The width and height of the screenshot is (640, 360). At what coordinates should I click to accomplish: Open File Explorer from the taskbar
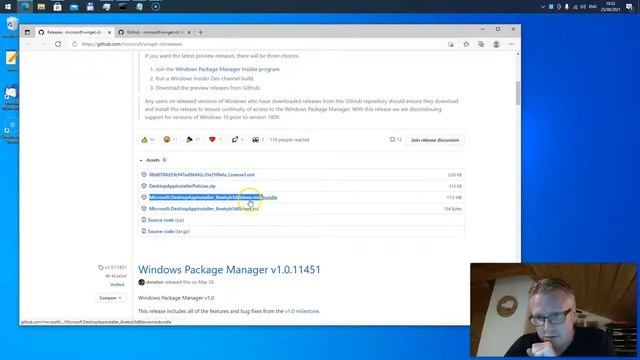pyautogui.click(x=41, y=7)
